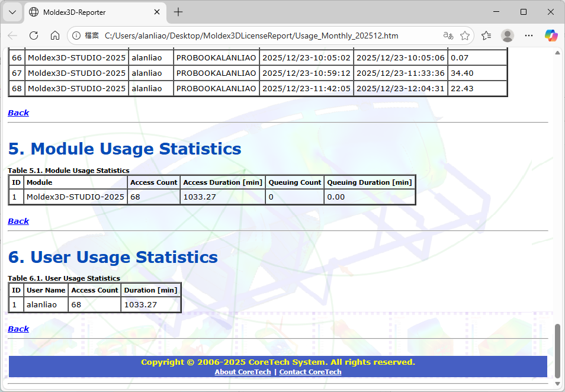Click Back link under Module Usage Statistics
The width and height of the screenshot is (565, 392).
(x=18, y=221)
